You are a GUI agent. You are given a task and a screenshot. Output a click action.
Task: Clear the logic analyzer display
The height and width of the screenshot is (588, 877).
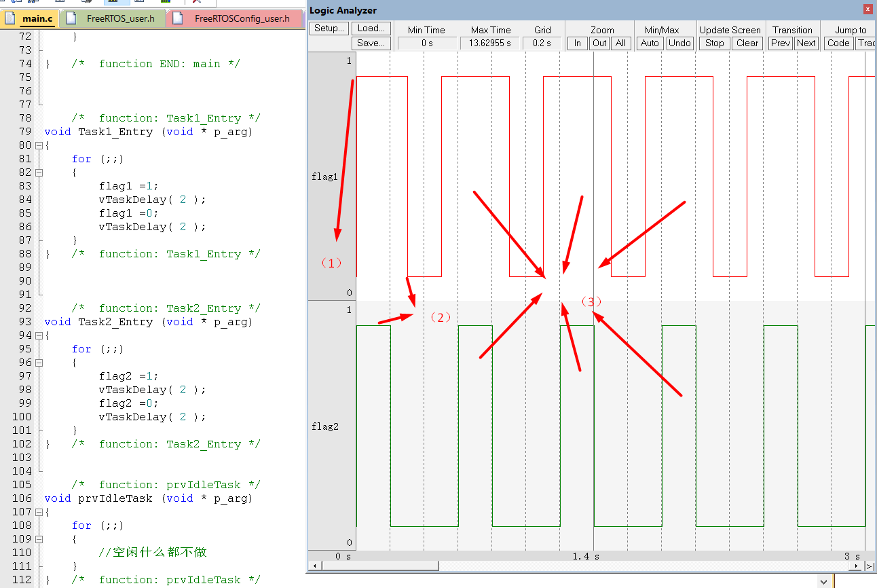747,43
